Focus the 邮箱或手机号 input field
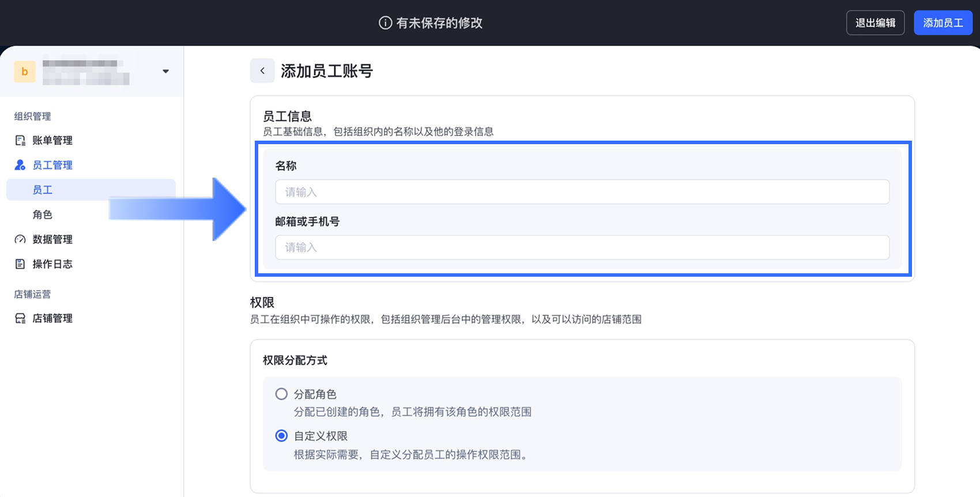The width and height of the screenshot is (980, 497). (582, 247)
